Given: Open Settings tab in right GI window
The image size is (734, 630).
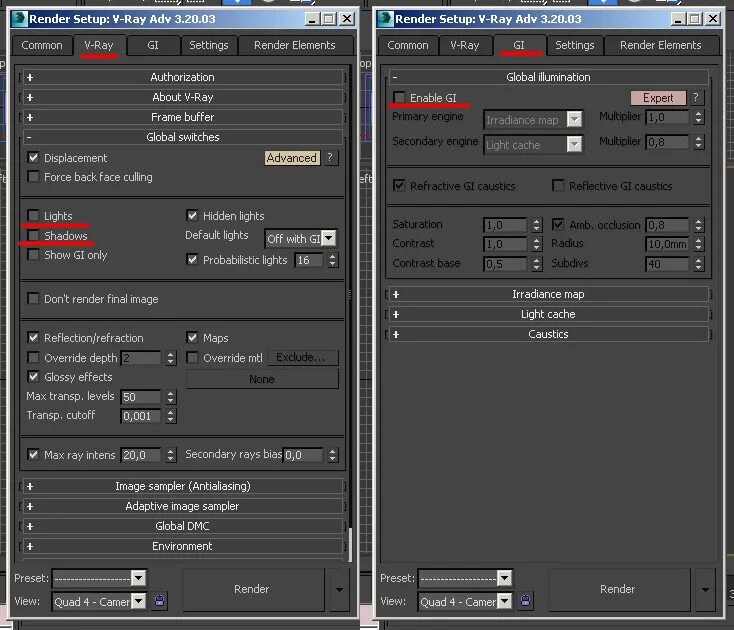Looking at the screenshot, I should [x=575, y=45].
